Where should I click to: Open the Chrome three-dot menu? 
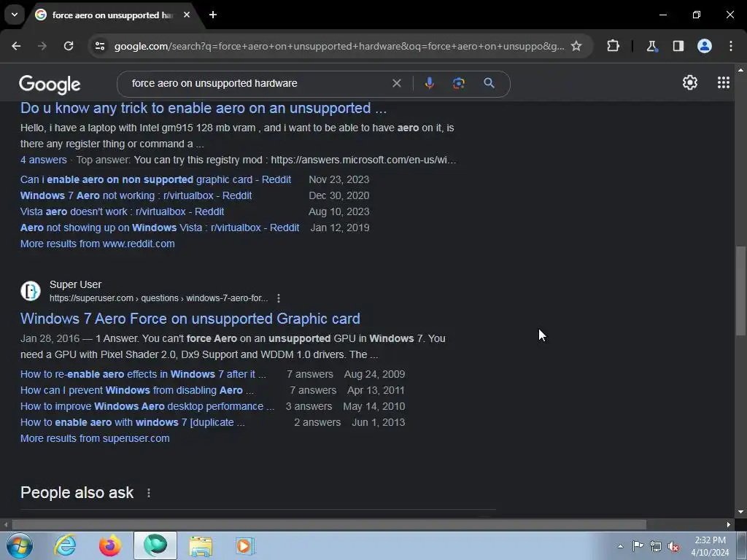point(731,46)
